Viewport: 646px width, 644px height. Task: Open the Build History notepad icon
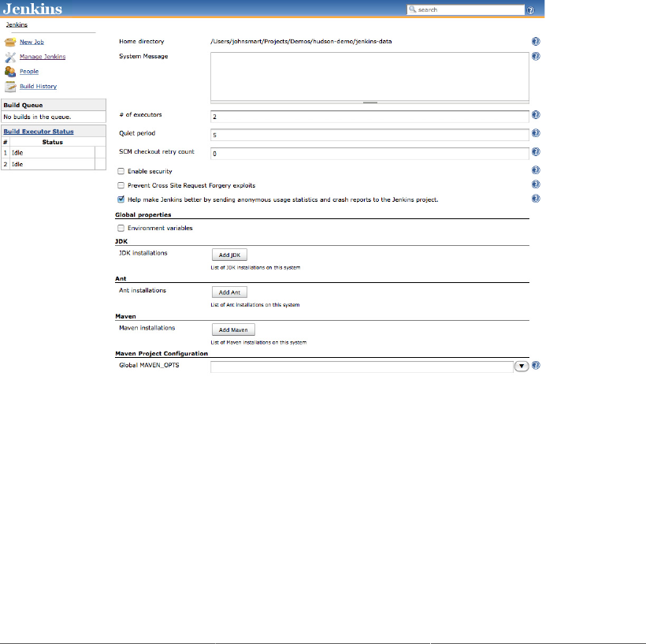click(x=10, y=87)
